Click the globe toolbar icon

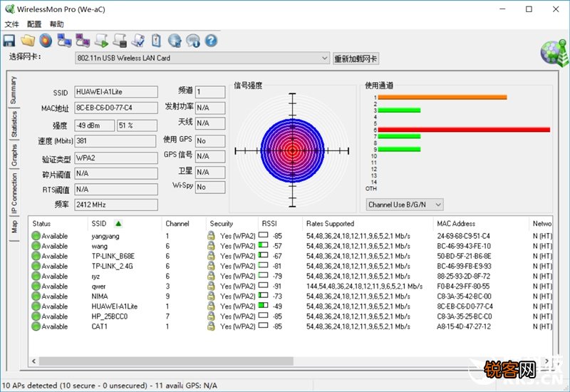point(175,41)
